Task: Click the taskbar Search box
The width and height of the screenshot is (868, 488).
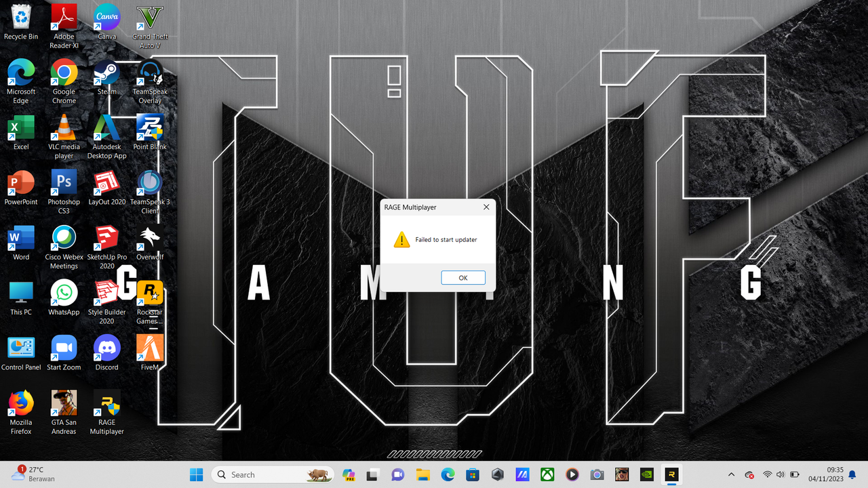Action: (273, 475)
